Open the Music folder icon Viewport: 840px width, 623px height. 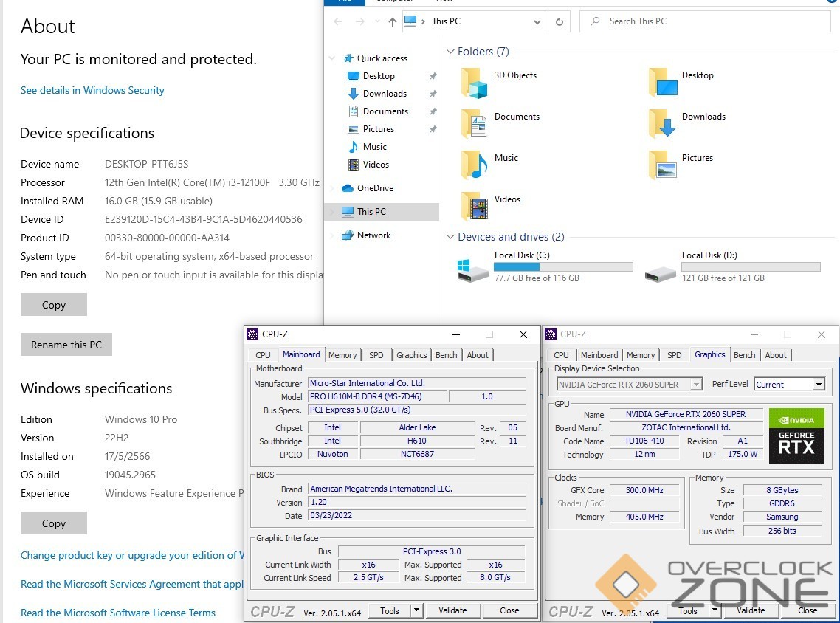pos(474,165)
